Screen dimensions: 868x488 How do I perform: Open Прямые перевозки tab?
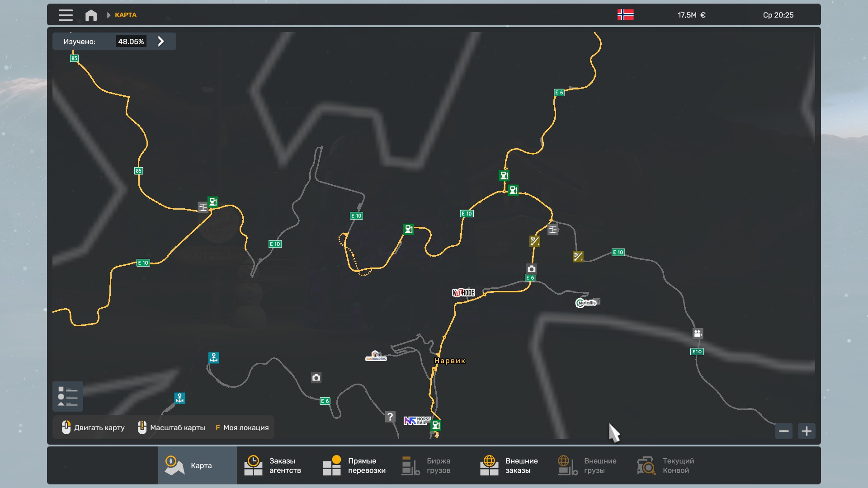(355, 465)
